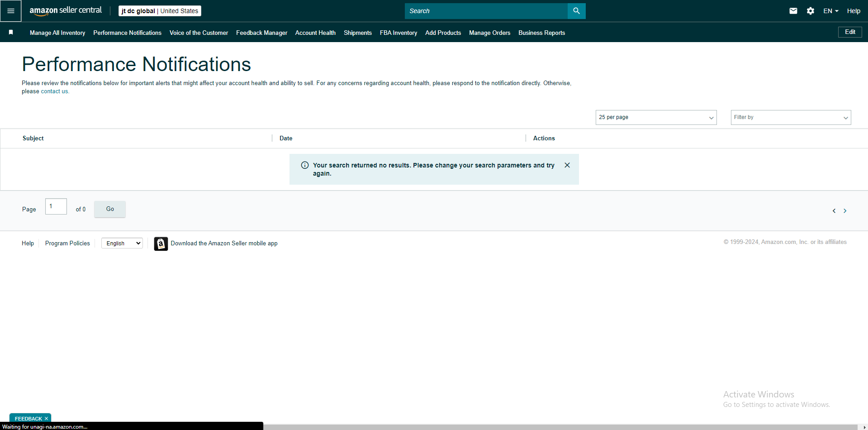This screenshot has width=868, height=430.
Task: Click the Performance Notifications page heading
Action: coord(136,64)
